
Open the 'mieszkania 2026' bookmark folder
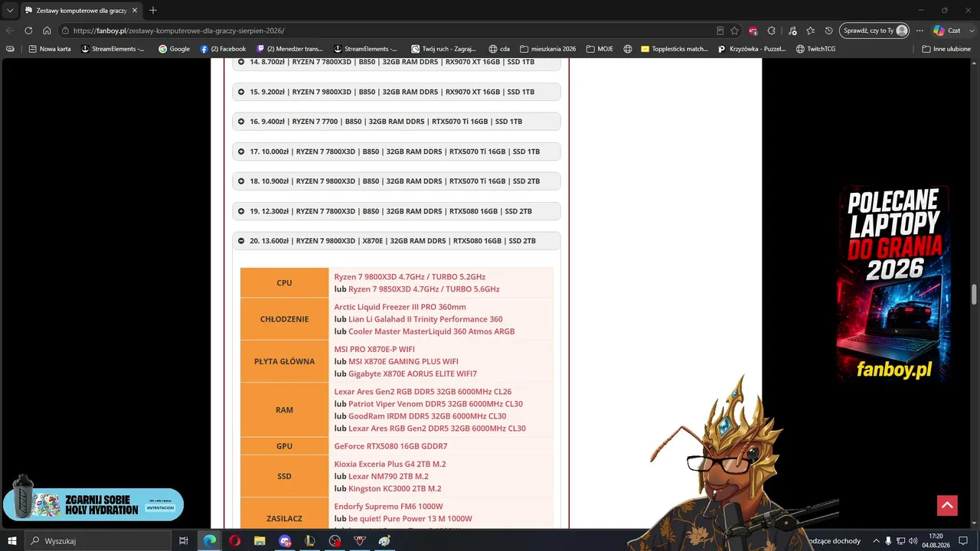coord(547,49)
